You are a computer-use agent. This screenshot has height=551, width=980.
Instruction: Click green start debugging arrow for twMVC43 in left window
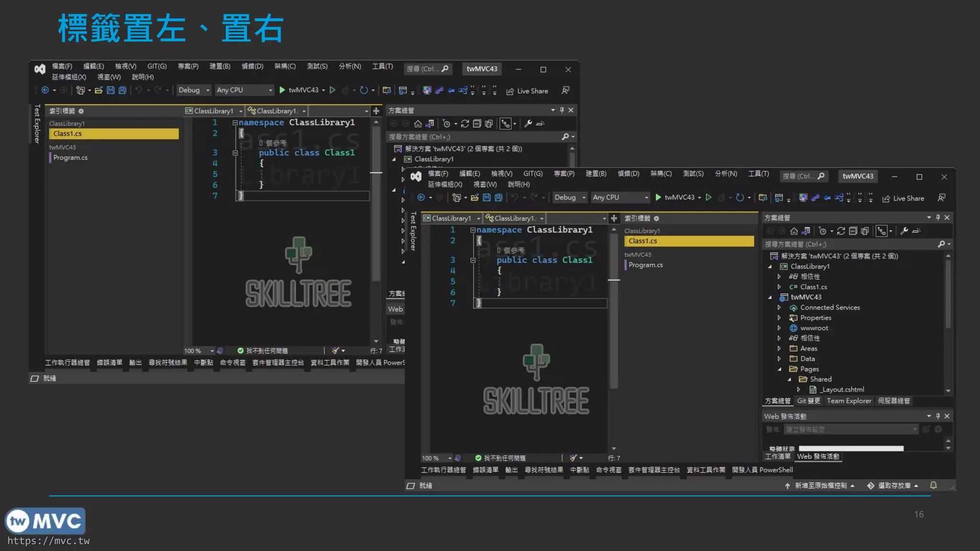click(282, 90)
